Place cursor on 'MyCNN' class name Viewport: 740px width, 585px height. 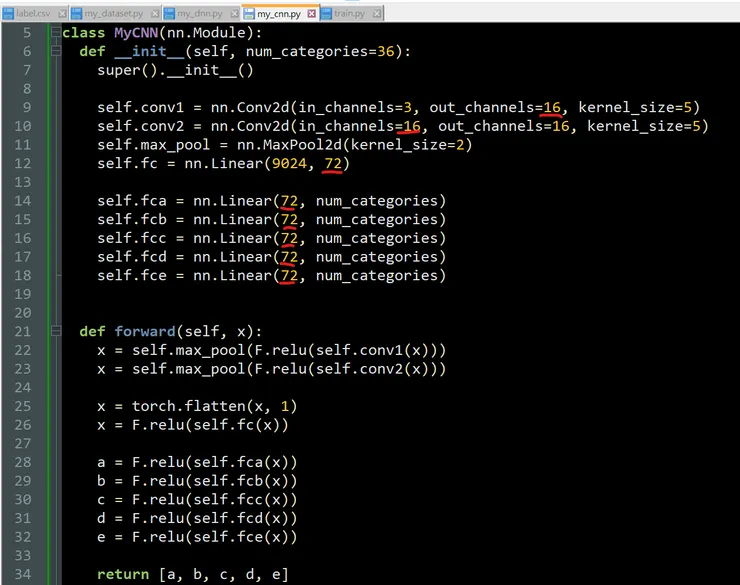coord(136,33)
